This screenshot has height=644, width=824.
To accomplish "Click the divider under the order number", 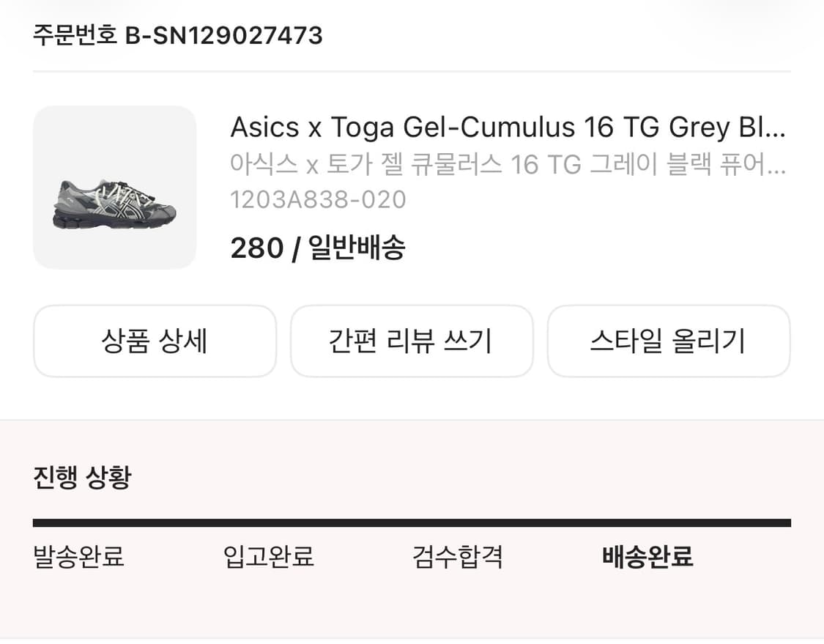I will (412, 70).
